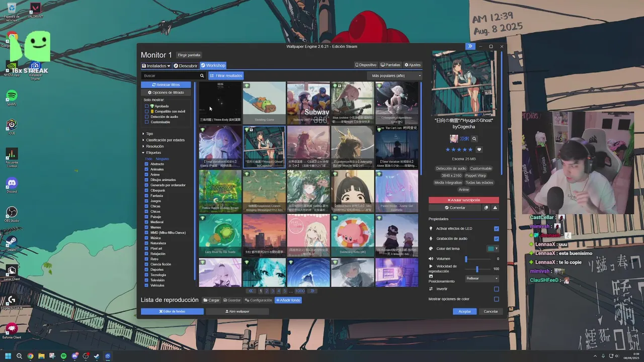The image size is (644, 362).
Task: Open Discord desktop shortcut
Action: coord(12,185)
